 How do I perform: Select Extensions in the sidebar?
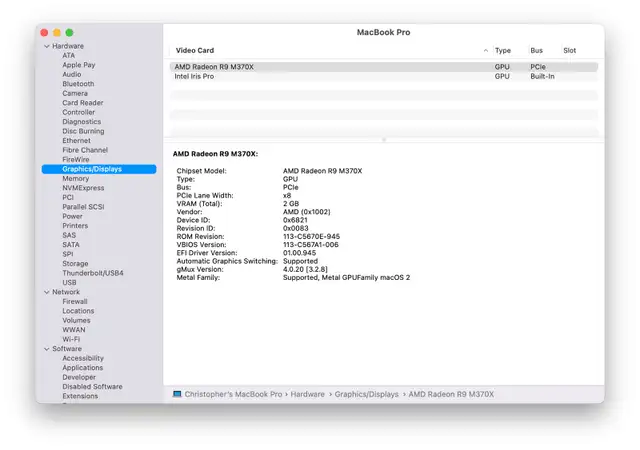coord(80,396)
